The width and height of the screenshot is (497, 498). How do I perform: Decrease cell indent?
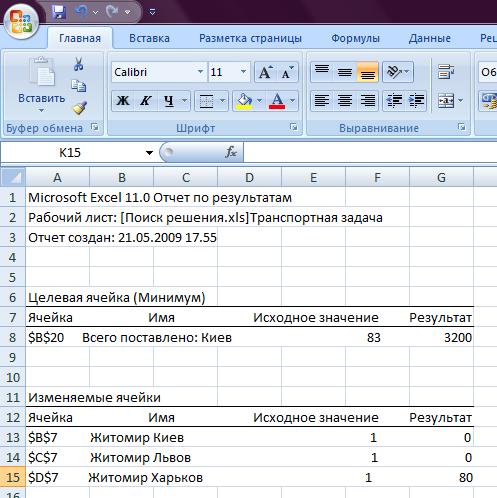[394, 100]
